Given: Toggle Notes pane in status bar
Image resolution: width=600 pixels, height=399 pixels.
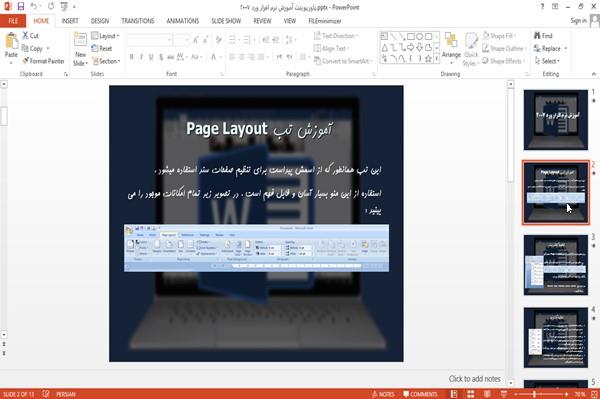Looking at the screenshot, I should (383, 394).
